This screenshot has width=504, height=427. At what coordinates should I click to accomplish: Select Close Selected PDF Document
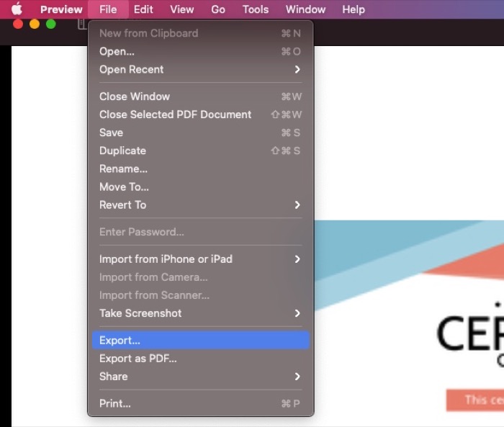tap(201, 114)
